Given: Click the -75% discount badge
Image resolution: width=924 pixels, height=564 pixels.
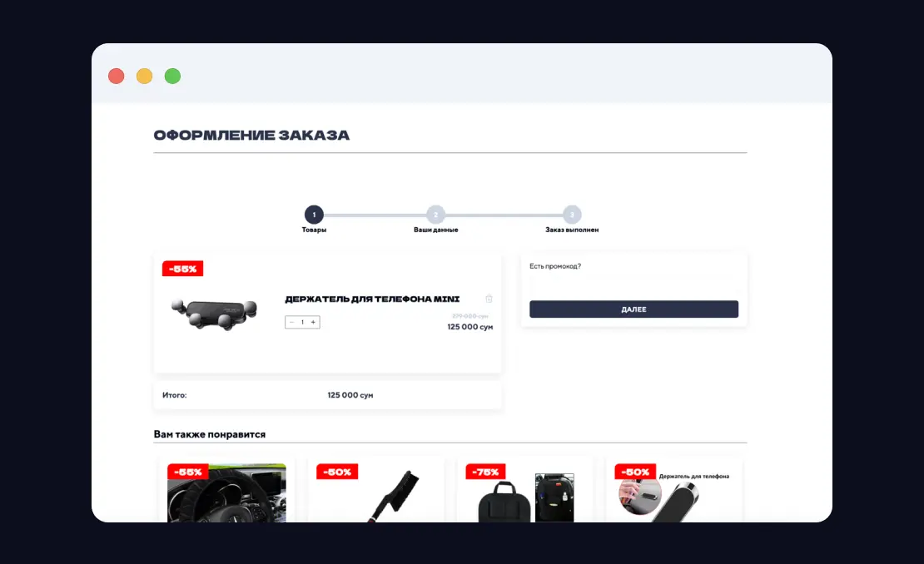Looking at the screenshot, I should pos(486,472).
